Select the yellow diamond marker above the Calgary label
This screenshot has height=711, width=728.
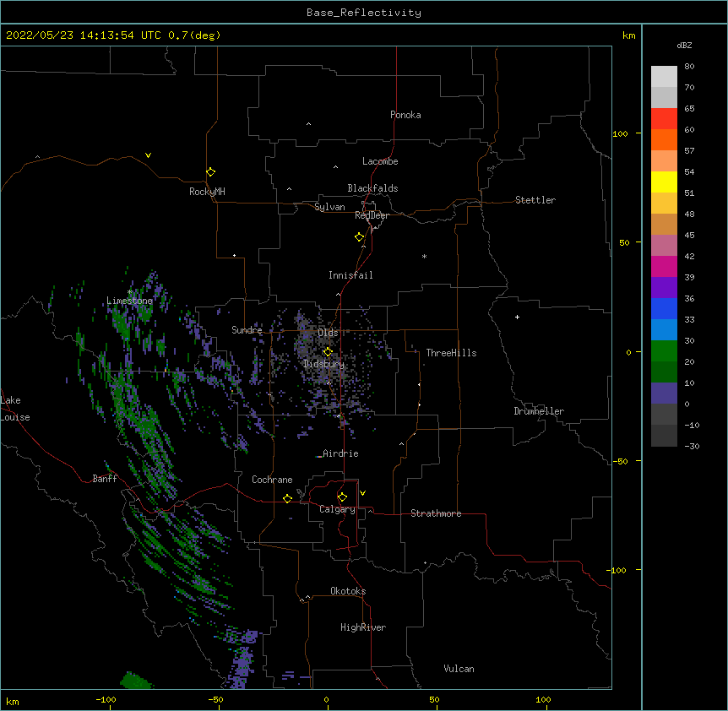(x=342, y=497)
